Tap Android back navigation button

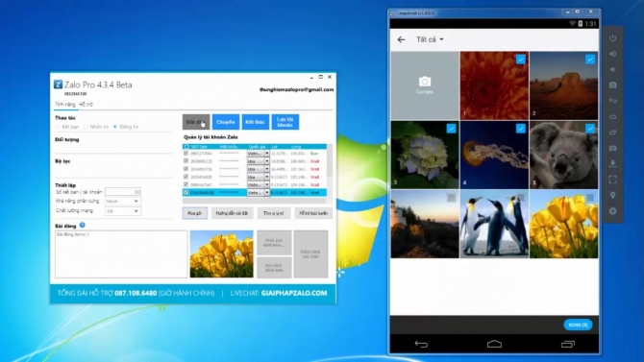point(421,344)
